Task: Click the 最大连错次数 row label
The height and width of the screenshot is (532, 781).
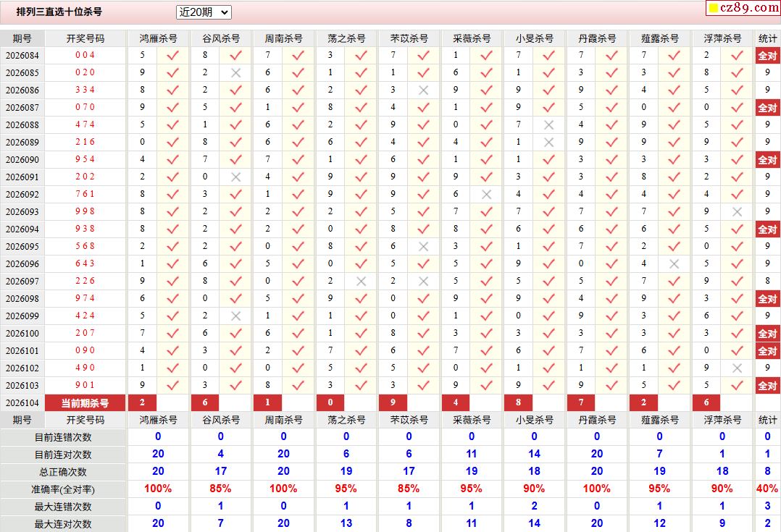Action: 63,507
